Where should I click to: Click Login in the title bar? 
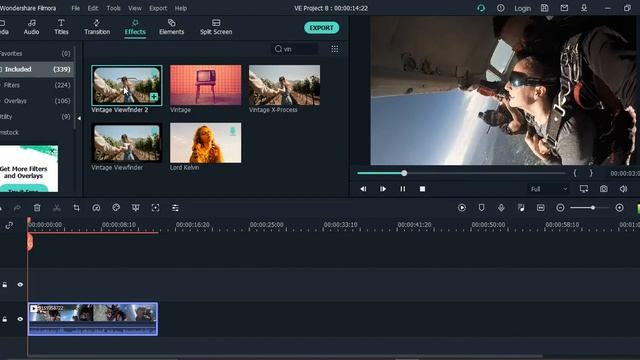[x=522, y=8]
